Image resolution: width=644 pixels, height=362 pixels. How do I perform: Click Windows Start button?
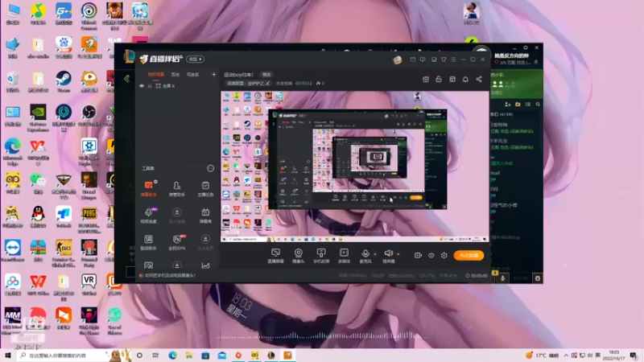coord(8,356)
